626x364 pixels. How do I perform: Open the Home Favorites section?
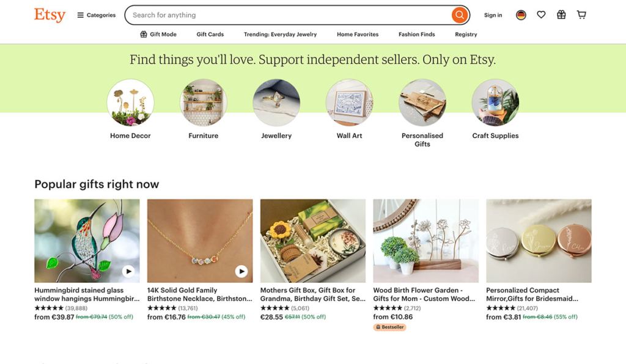[x=357, y=34]
